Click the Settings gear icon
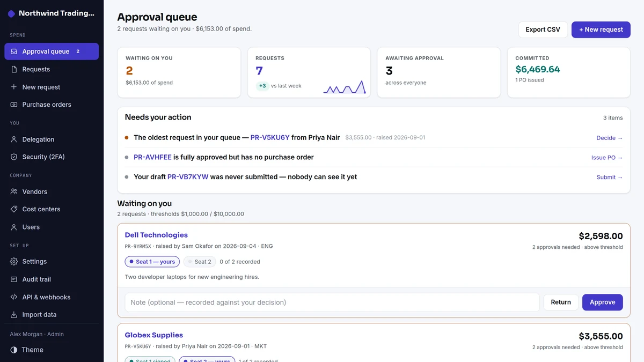The width and height of the screenshot is (644, 362). (14, 262)
